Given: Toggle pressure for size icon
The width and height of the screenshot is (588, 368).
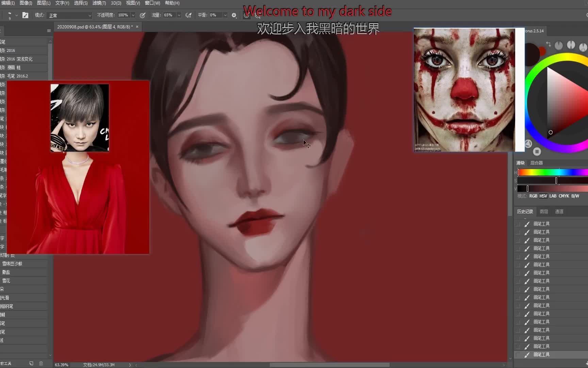Looking at the screenshot, I should pos(246,15).
